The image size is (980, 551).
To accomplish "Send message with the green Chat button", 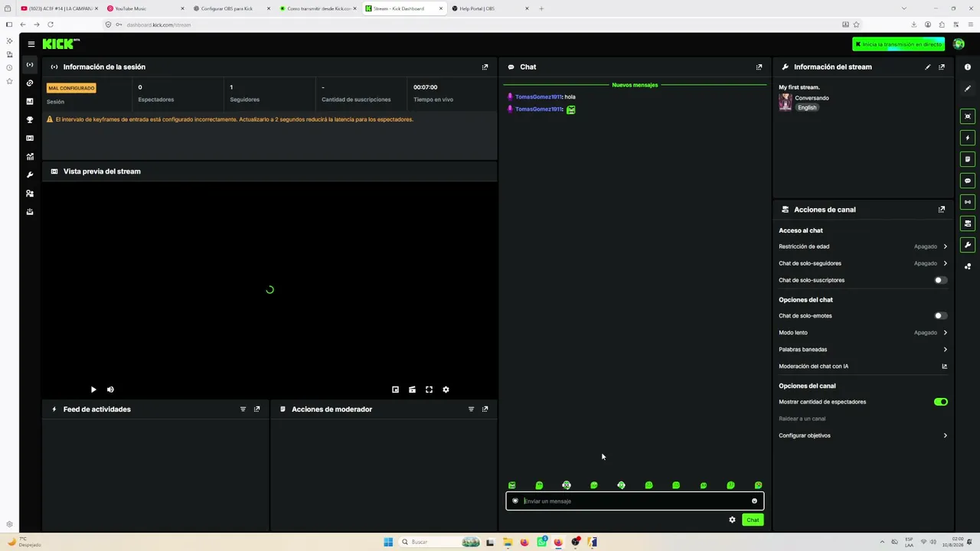I will 753,520.
